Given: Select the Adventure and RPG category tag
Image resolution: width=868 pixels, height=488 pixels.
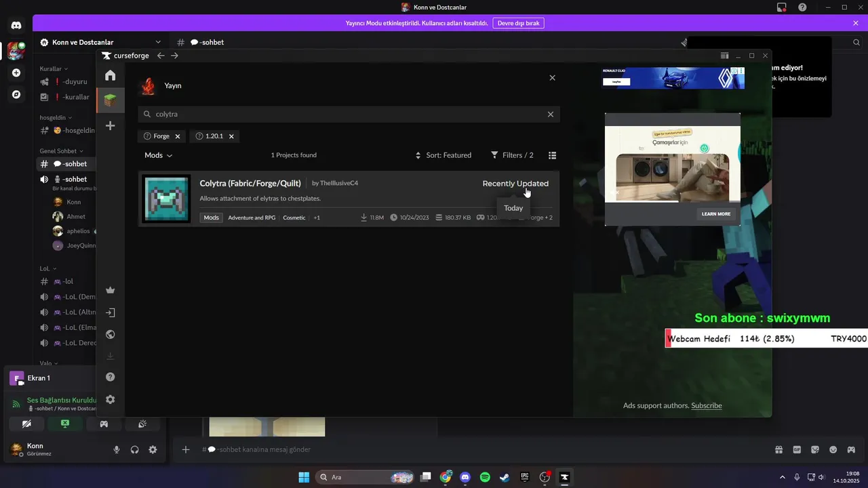Looking at the screenshot, I should pos(252,218).
